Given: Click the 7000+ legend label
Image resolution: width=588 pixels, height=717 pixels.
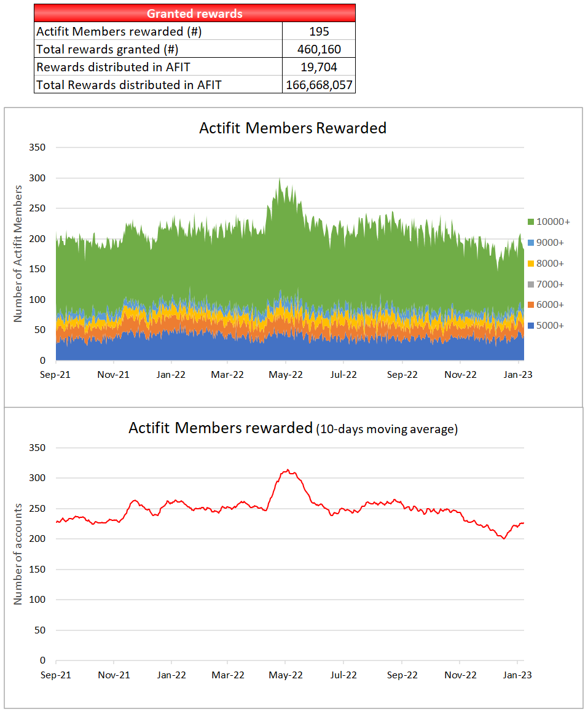Looking at the screenshot, I should (x=550, y=284).
